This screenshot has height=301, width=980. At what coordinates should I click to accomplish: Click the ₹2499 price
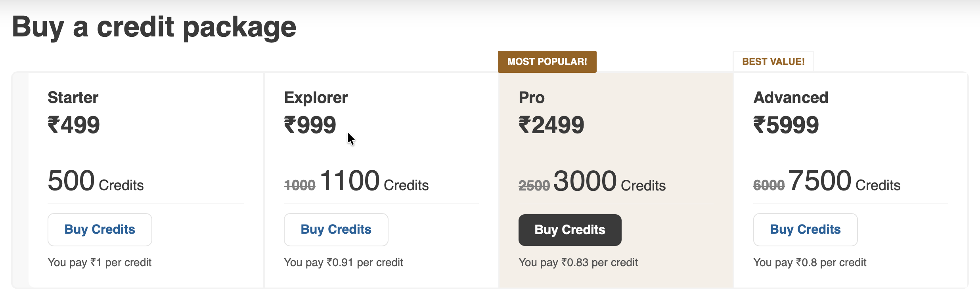[551, 125]
